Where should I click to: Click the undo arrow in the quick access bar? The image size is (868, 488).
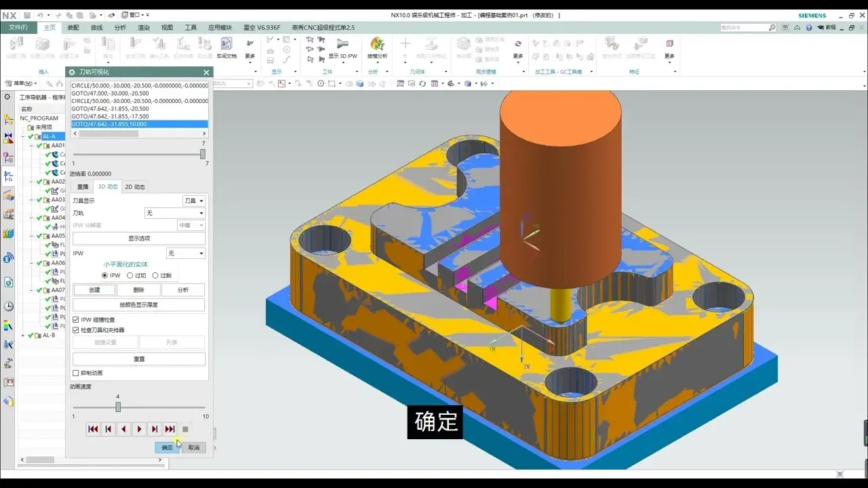click(40, 15)
